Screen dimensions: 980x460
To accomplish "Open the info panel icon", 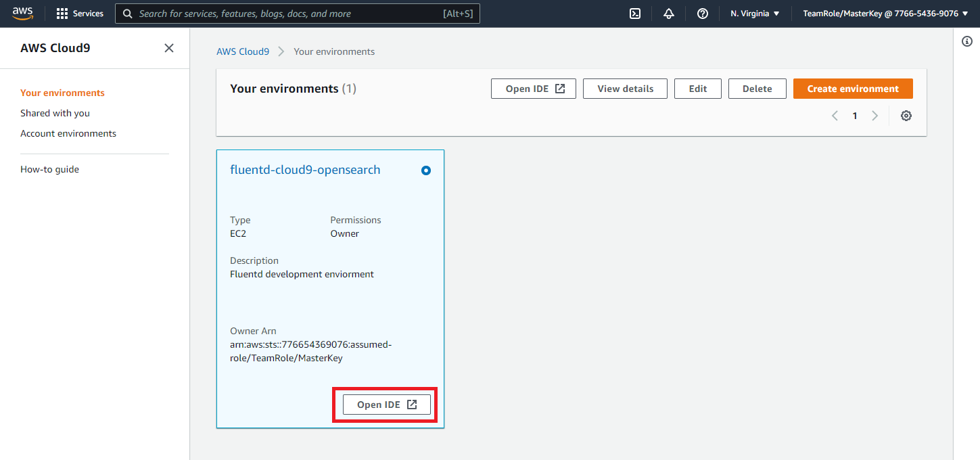I will (967, 42).
